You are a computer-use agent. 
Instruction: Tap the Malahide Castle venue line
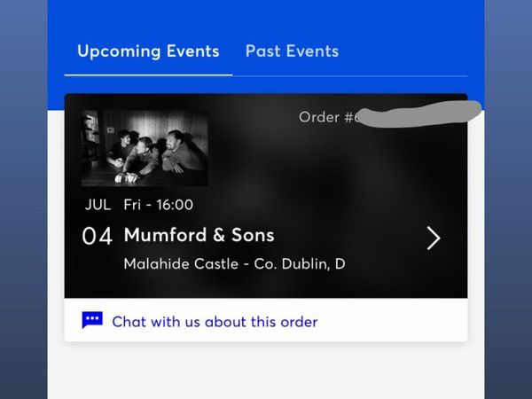(234, 263)
